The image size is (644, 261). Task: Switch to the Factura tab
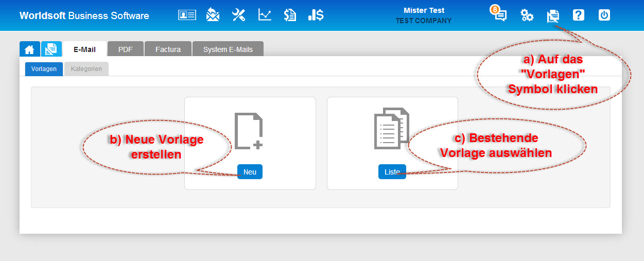(x=168, y=49)
